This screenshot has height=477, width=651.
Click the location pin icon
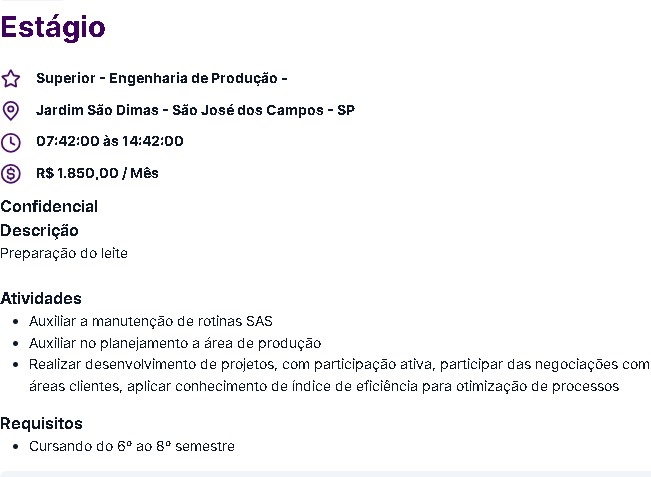click(11, 111)
